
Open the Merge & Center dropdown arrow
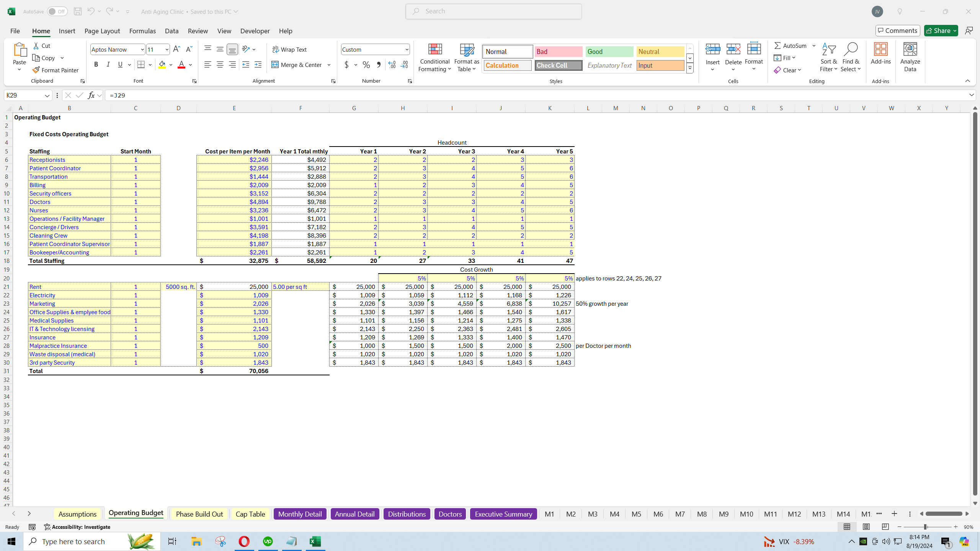pos(329,65)
